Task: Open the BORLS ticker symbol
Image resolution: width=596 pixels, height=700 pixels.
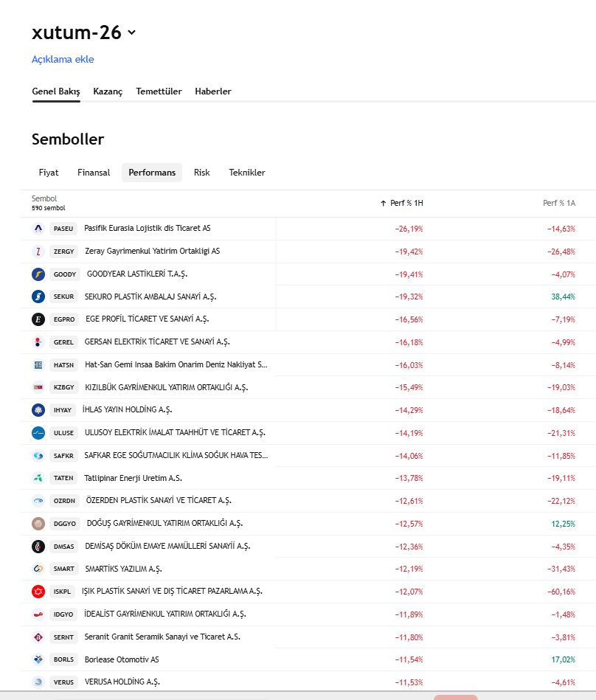Action: (64, 659)
